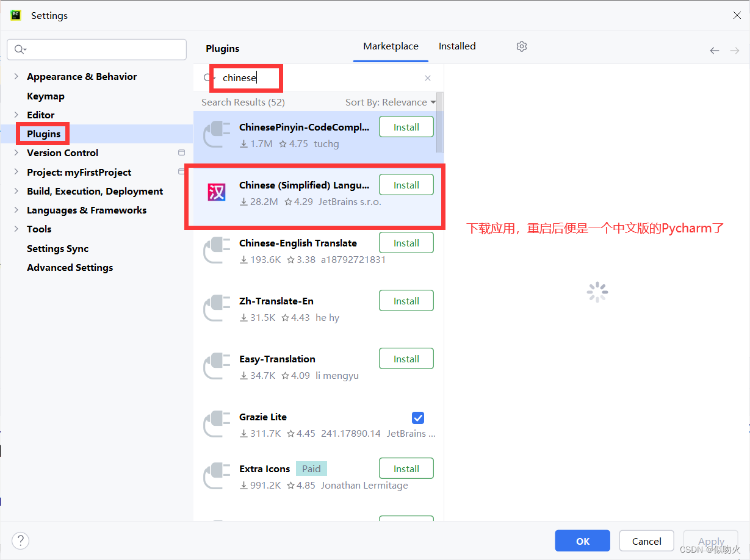Image resolution: width=750 pixels, height=560 pixels.
Task: Select Plugins in settings tree
Action: tap(44, 134)
